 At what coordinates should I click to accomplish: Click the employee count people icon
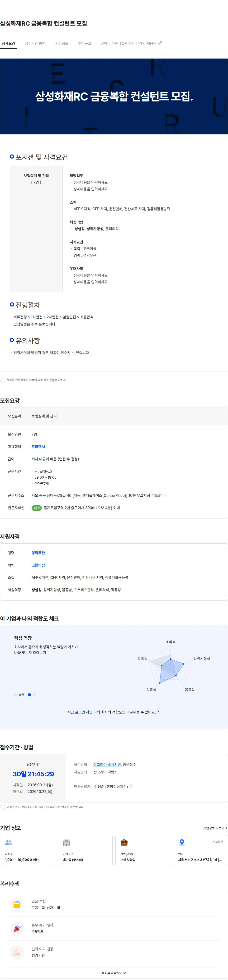(9, 842)
